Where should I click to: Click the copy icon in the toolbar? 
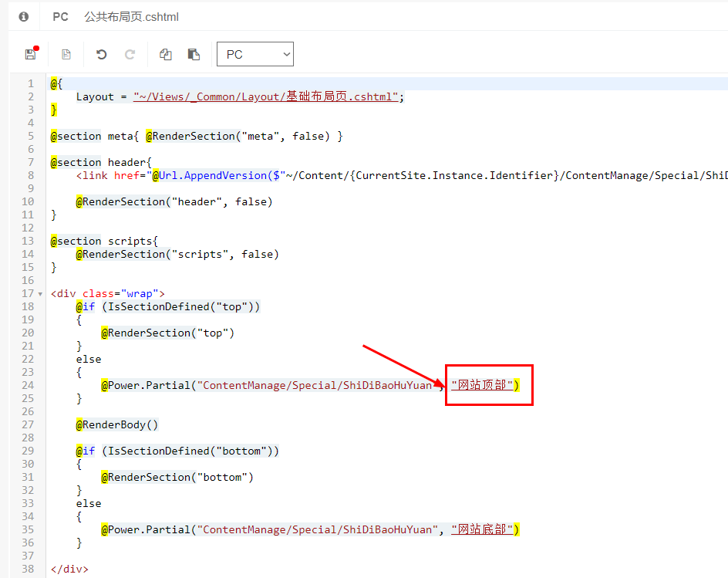[165, 54]
